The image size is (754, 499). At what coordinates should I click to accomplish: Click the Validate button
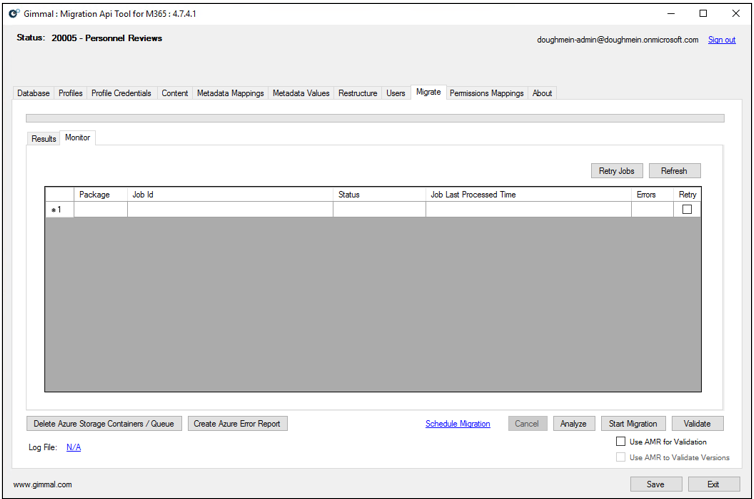coord(697,424)
